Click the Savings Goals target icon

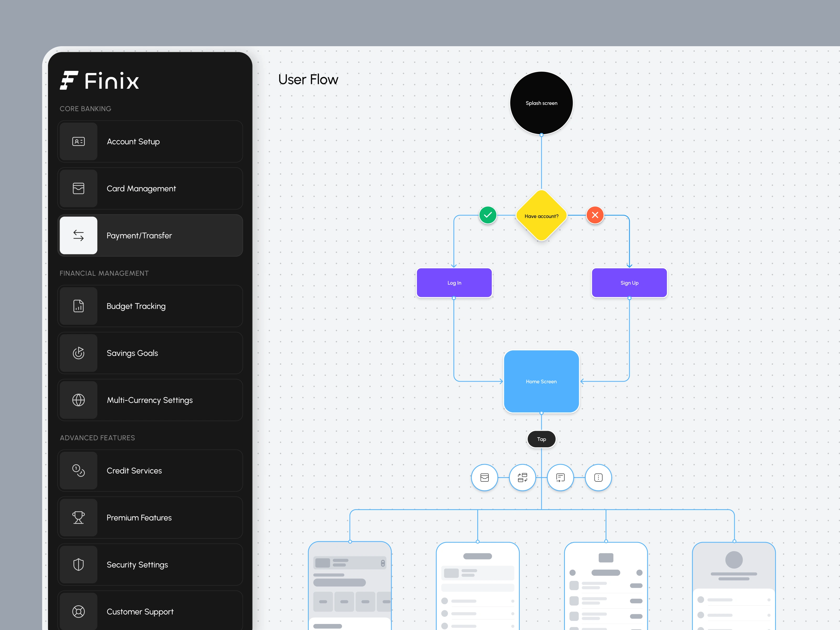[78, 353]
